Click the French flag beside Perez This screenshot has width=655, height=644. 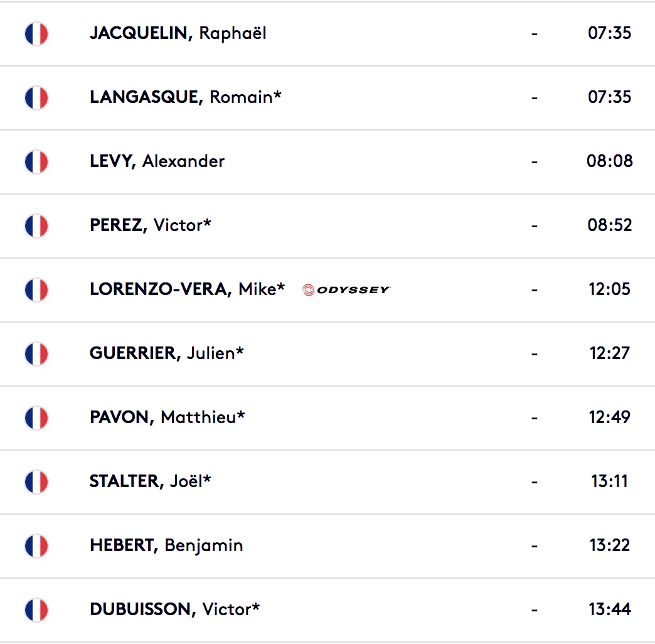tap(36, 225)
